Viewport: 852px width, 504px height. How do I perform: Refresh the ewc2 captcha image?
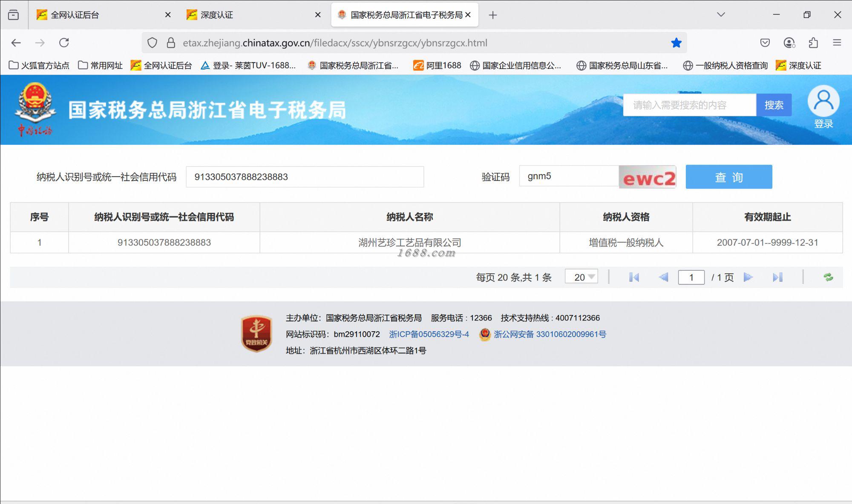point(648,177)
